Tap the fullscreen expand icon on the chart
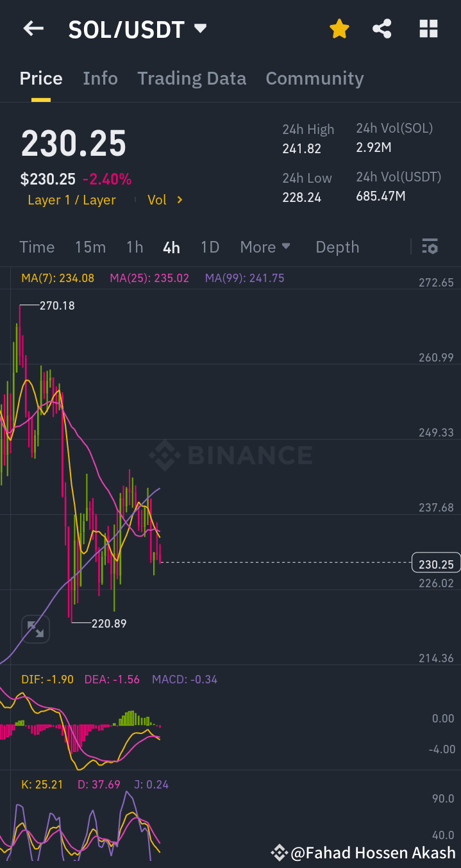This screenshot has width=461, height=868. click(x=35, y=629)
